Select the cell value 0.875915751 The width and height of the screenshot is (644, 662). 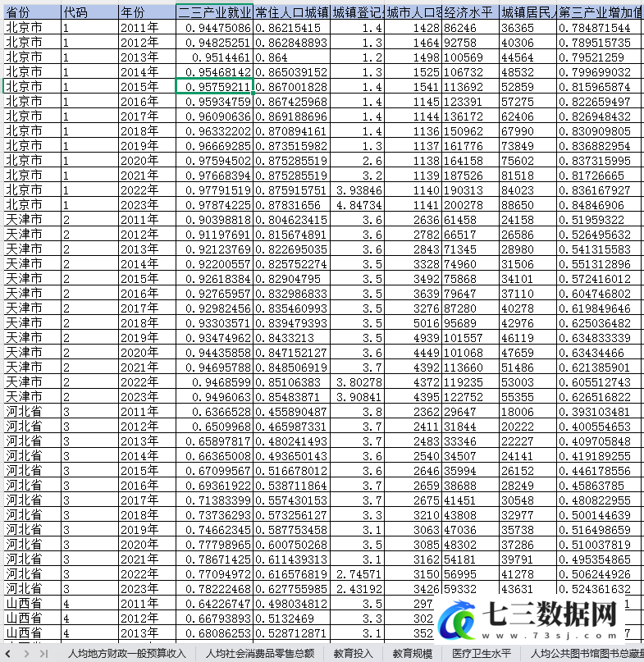coord(291,190)
